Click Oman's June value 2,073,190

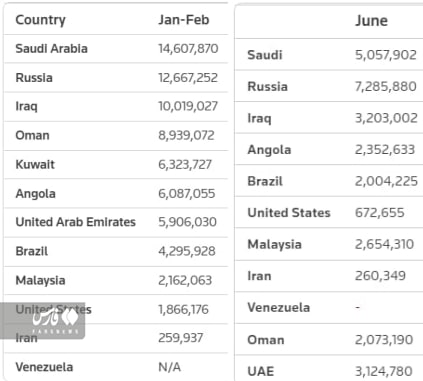[384, 340]
